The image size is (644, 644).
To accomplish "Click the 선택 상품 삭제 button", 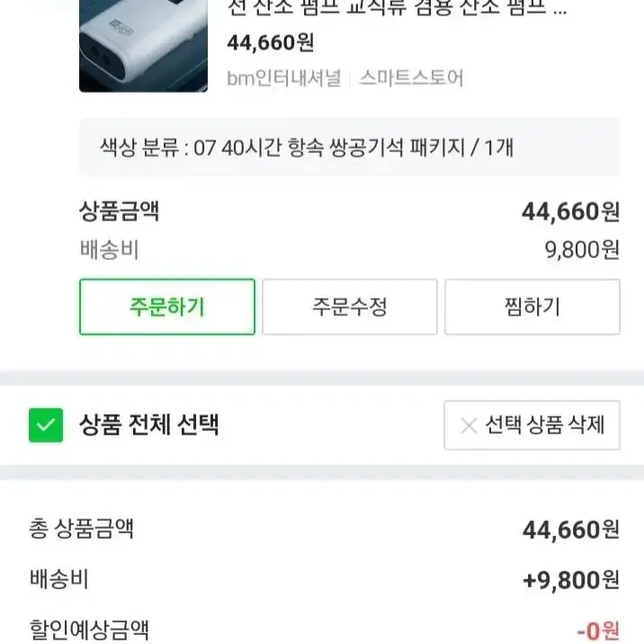I will (x=532, y=425).
